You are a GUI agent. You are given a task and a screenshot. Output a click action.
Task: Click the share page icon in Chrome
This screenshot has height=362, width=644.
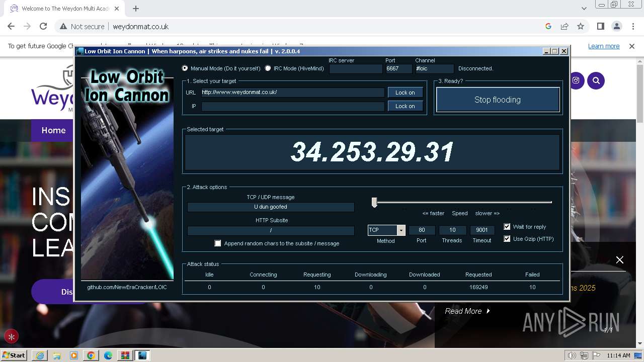coord(565,27)
